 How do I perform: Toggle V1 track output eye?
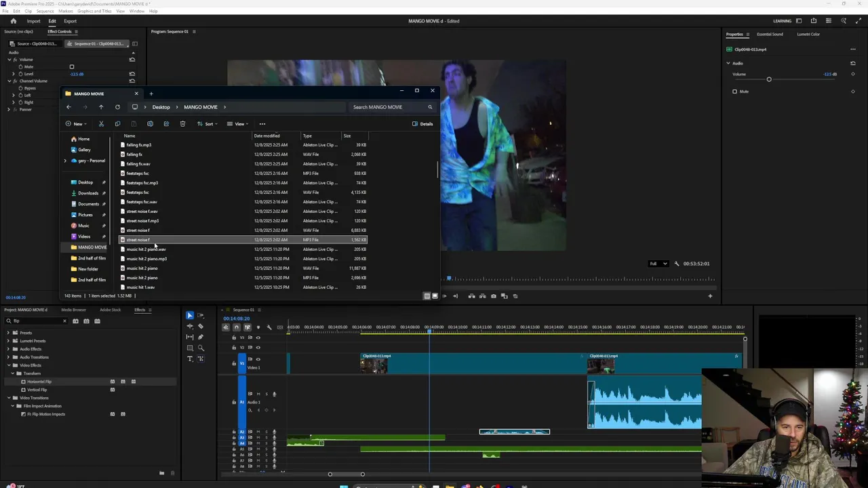click(x=258, y=359)
